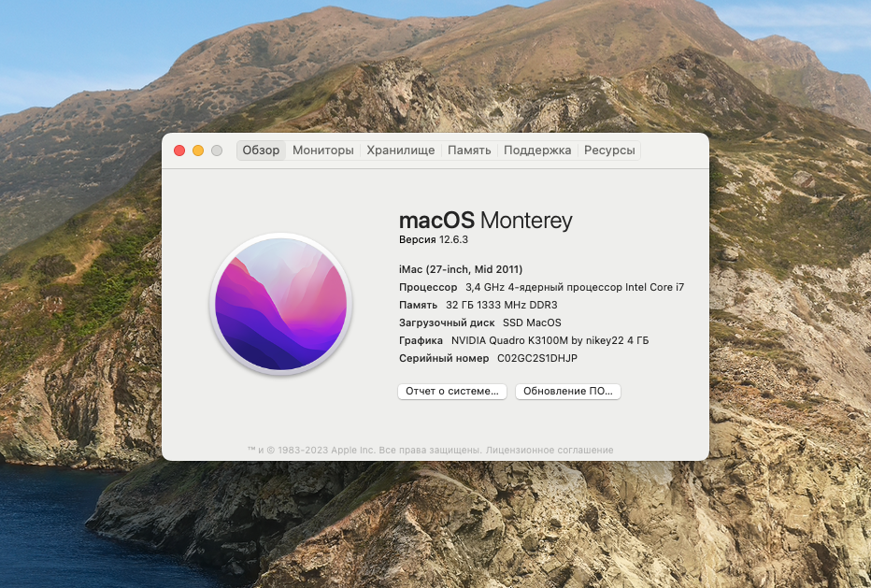Click the Процессор label
The height and width of the screenshot is (588, 871).
428,287
